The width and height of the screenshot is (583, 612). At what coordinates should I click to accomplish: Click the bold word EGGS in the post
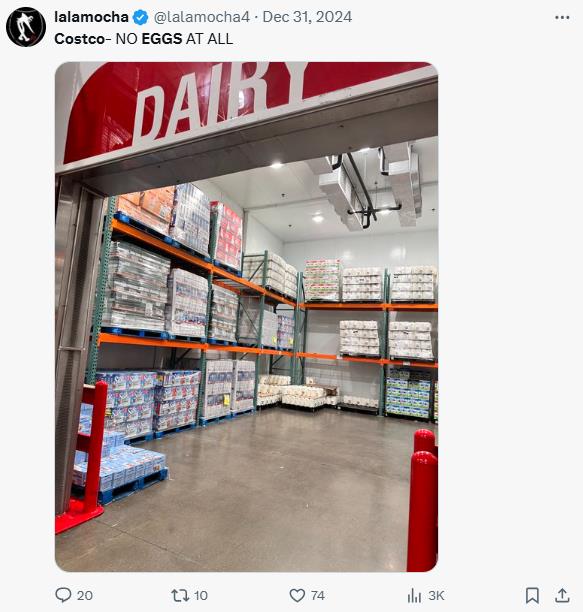click(x=162, y=39)
